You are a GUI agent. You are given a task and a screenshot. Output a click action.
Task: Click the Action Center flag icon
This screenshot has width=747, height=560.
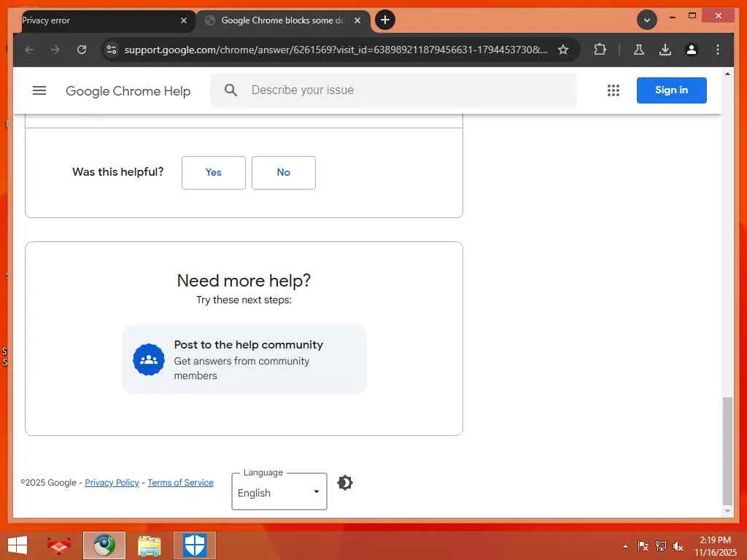pos(643,546)
